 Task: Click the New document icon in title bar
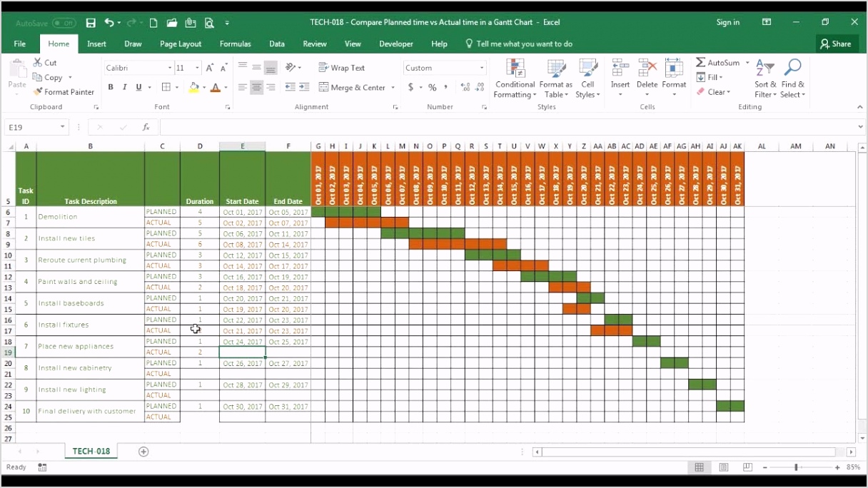pos(153,23)
